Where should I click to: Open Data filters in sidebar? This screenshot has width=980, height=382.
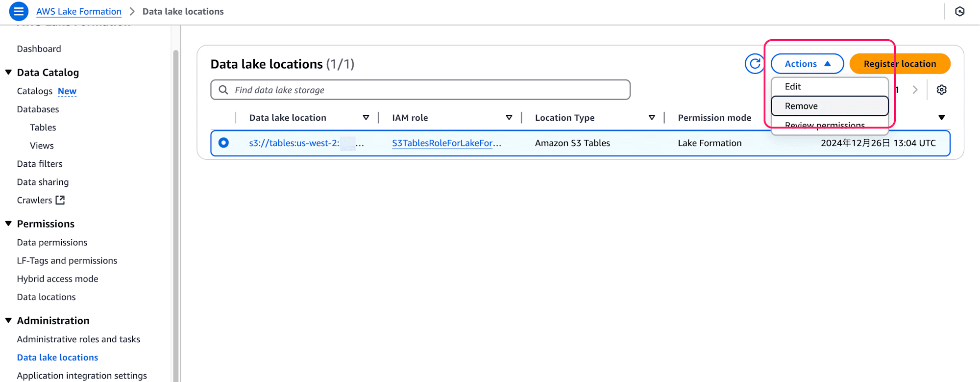pos(40,164)
